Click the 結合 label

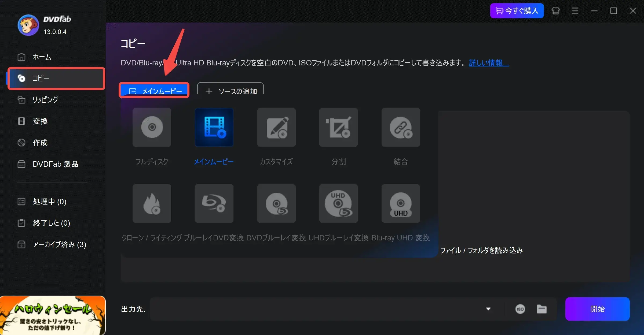(x=401, y=162)
